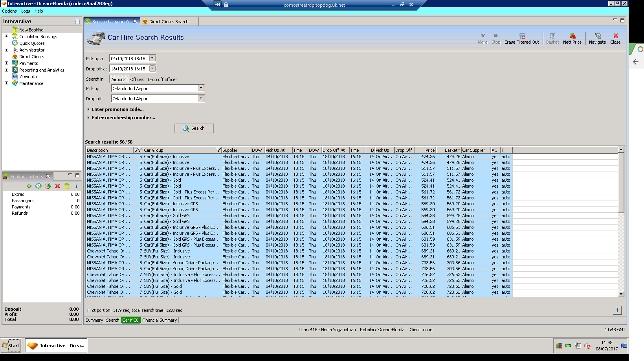Click the New Booking palm tree icon
The width and height of the screenshot is (644, 361).
click(15, 29)
